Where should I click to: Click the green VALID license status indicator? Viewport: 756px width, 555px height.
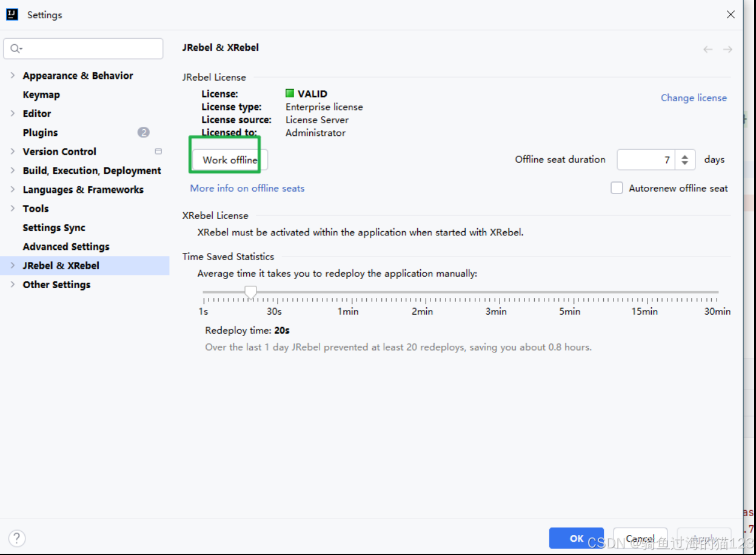point(290,93)
